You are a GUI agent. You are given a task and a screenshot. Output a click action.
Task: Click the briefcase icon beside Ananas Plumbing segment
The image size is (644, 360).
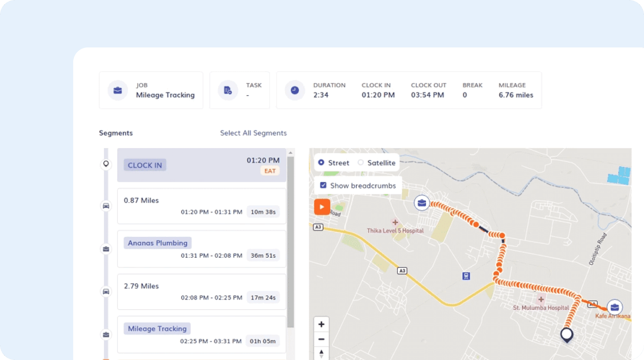click(106, 248)
